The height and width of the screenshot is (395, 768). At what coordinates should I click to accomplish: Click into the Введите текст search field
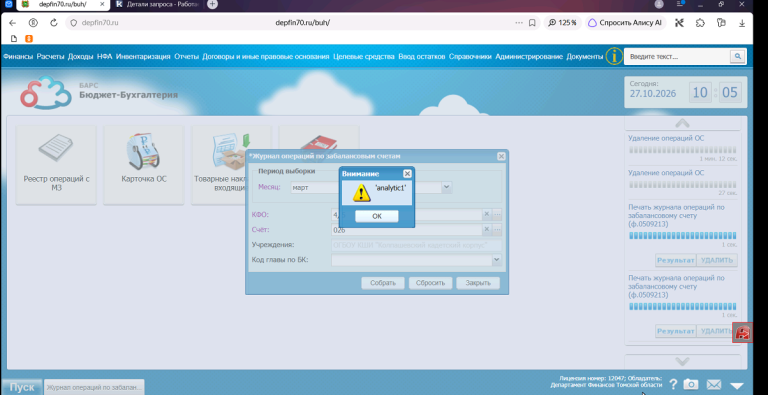point(677,56)
